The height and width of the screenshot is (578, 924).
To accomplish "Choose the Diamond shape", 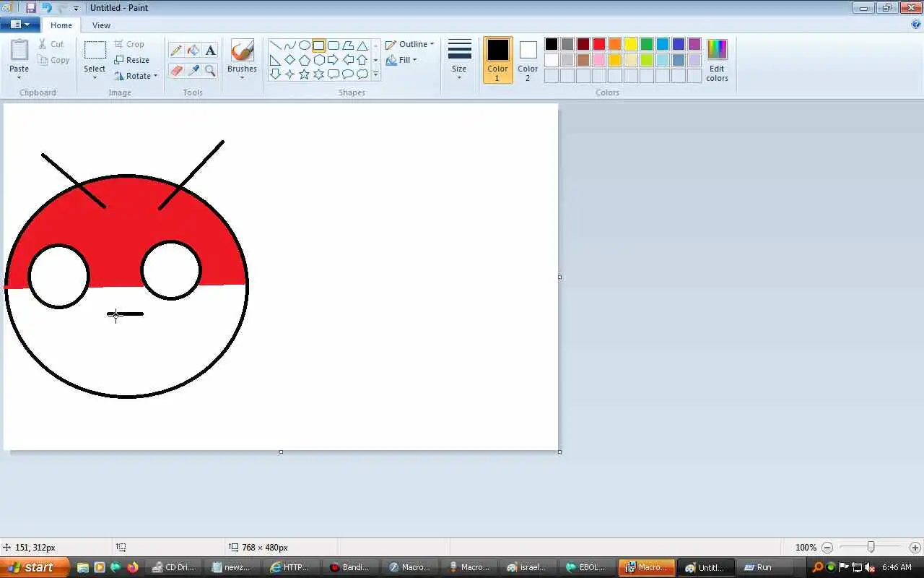I will [289, 60].
